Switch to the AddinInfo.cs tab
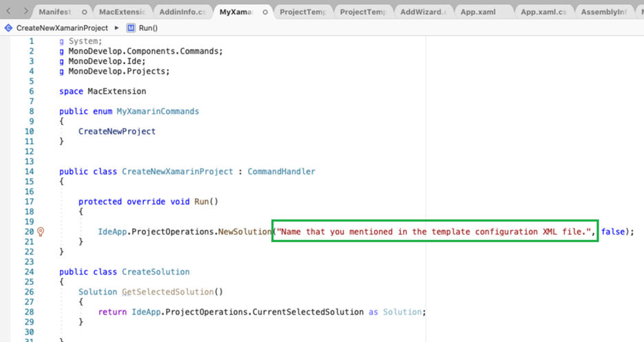This screenshot has width=644, height=342. tap(182, 12)
